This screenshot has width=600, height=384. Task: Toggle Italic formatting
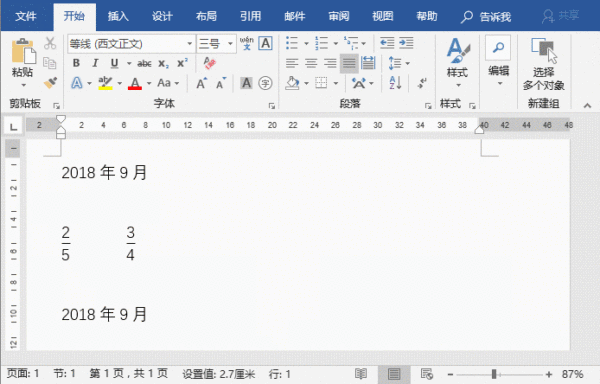coord(95,63)
